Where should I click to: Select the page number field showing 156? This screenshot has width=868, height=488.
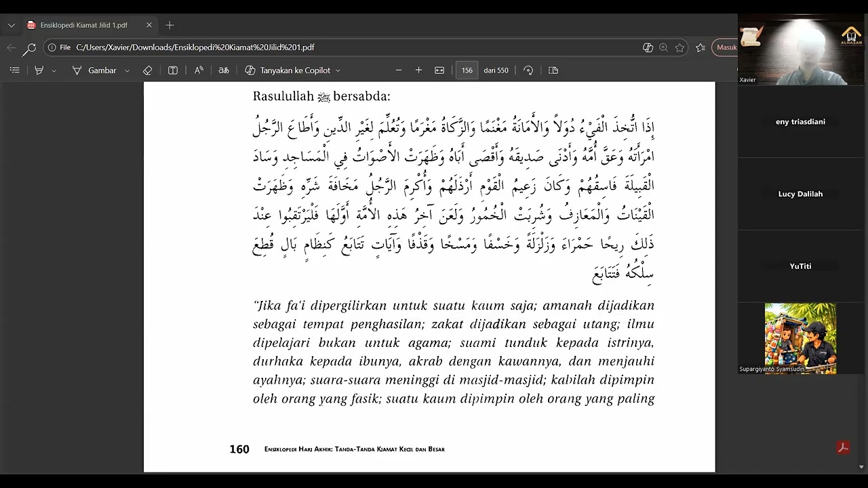[x=467, y=70]
